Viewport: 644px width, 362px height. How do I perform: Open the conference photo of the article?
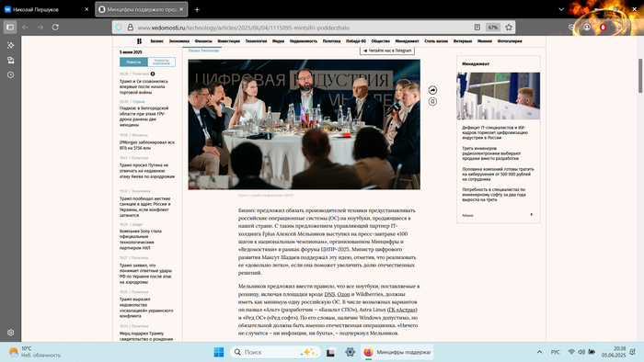[x=304, y=124]
